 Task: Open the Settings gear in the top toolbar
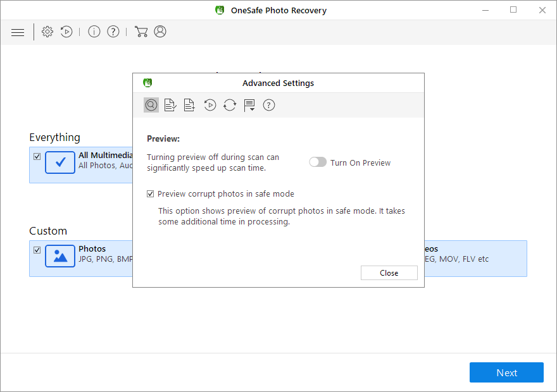(x=47, y=32)
